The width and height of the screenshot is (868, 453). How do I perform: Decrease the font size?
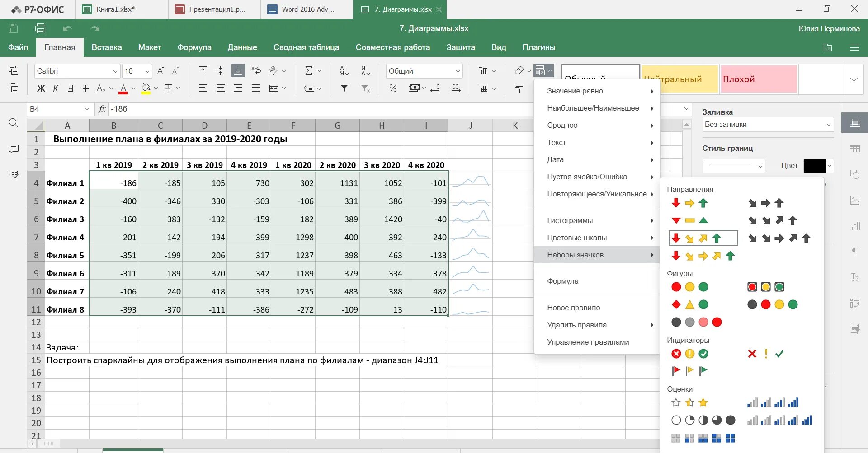[x=175, y=71]
